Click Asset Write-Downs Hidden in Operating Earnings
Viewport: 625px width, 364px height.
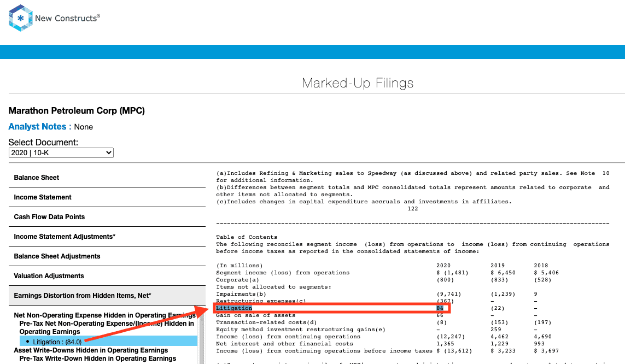[91, 350]
